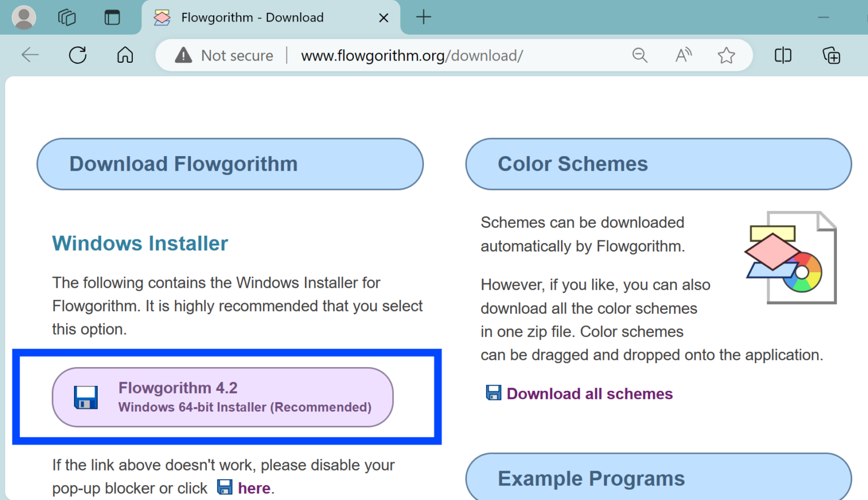Click the zoom-out magnifier in the address bar
This screenshot has height=500, width=868.
pos(639,55)
